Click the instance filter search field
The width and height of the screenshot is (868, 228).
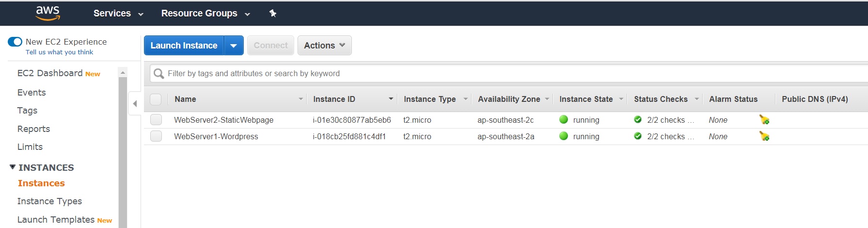pyautogui.click(x=436, y=74)
